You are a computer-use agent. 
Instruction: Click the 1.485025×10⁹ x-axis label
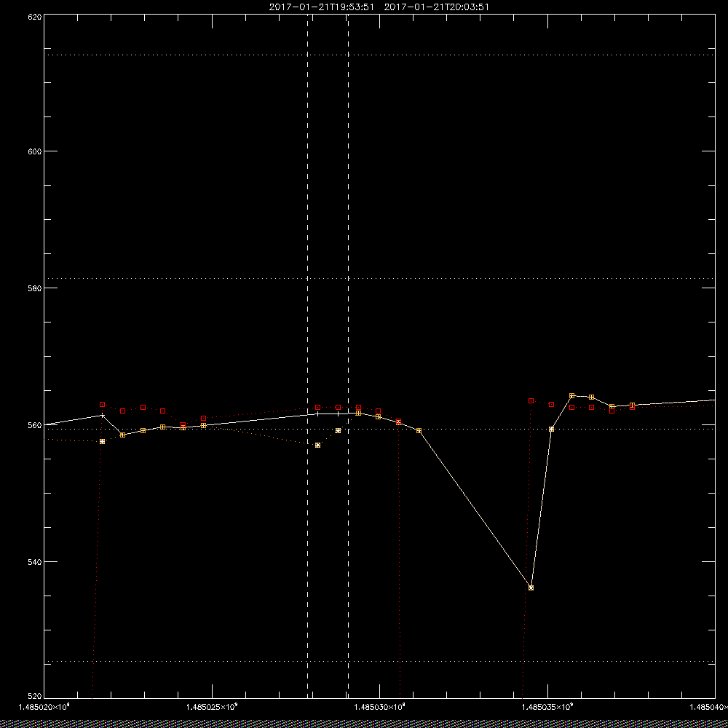tap(212, 707)
